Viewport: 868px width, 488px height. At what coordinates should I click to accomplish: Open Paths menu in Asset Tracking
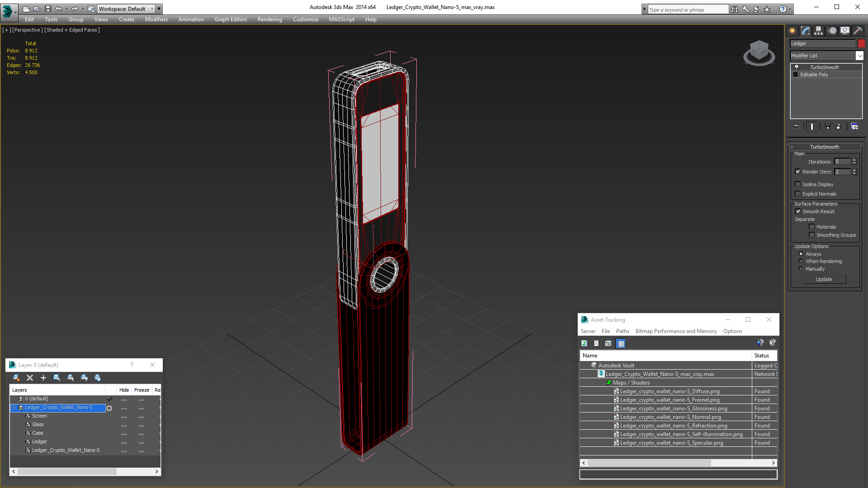(622, 331)
